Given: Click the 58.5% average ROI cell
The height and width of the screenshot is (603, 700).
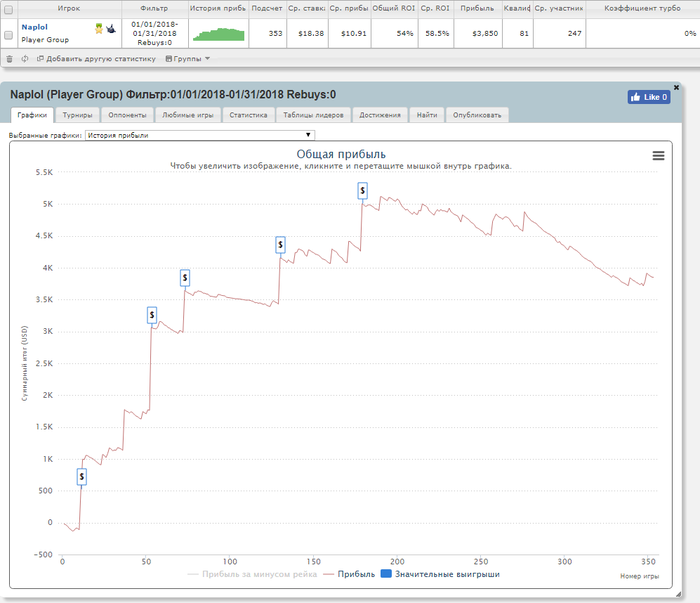Looking at the screenshot, I should (437, 33).
